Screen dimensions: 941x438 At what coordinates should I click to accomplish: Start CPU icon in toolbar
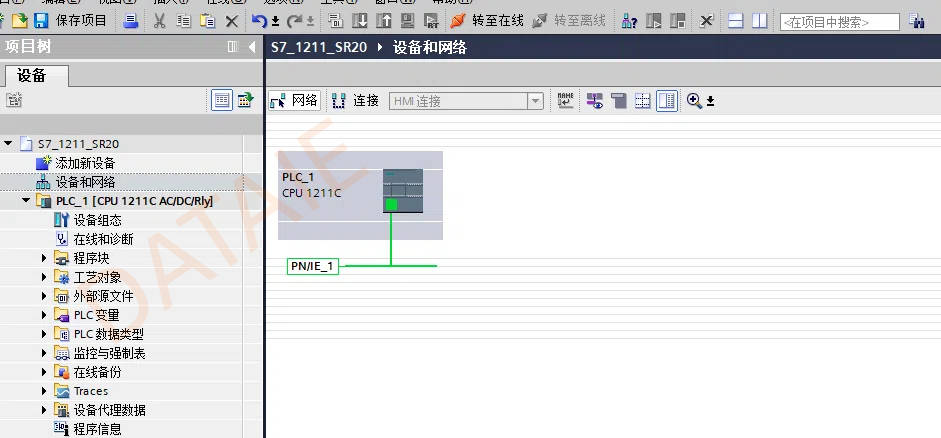coord(654,22)
